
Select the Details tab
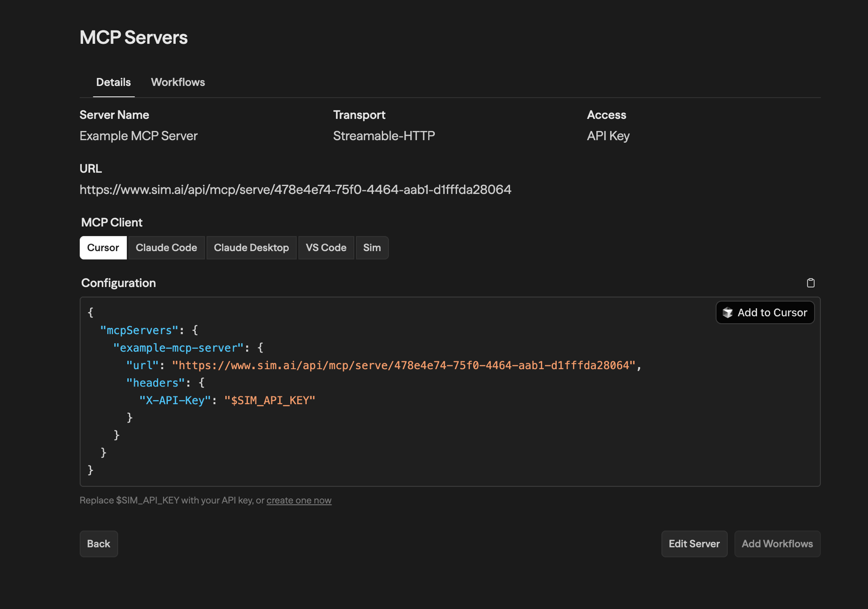tap(113, 82)
